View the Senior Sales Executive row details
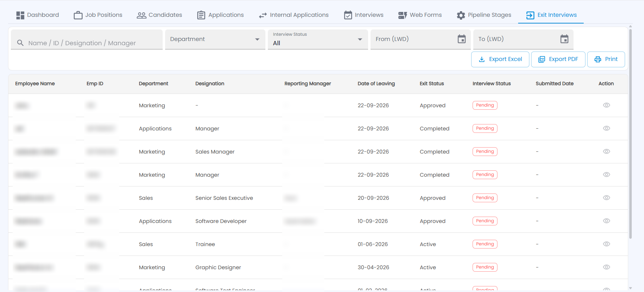This screenshot has width=644, height=292. coord(606,198)
